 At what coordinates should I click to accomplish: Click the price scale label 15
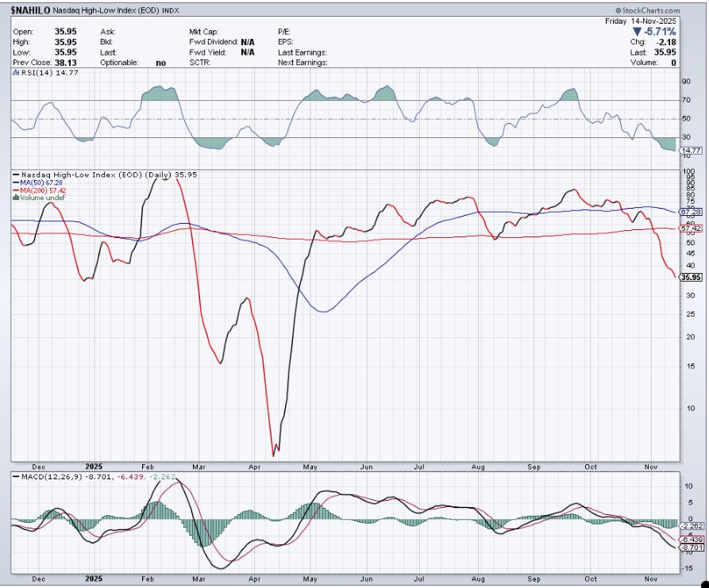point(691,367)
